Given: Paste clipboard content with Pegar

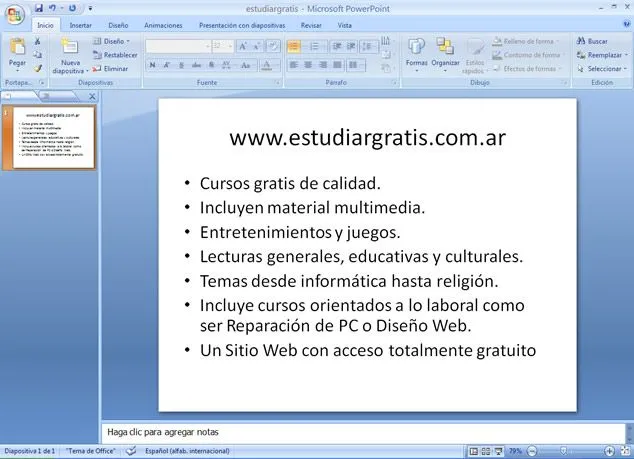Looking at the screenshot, I should tap(17, 54).
